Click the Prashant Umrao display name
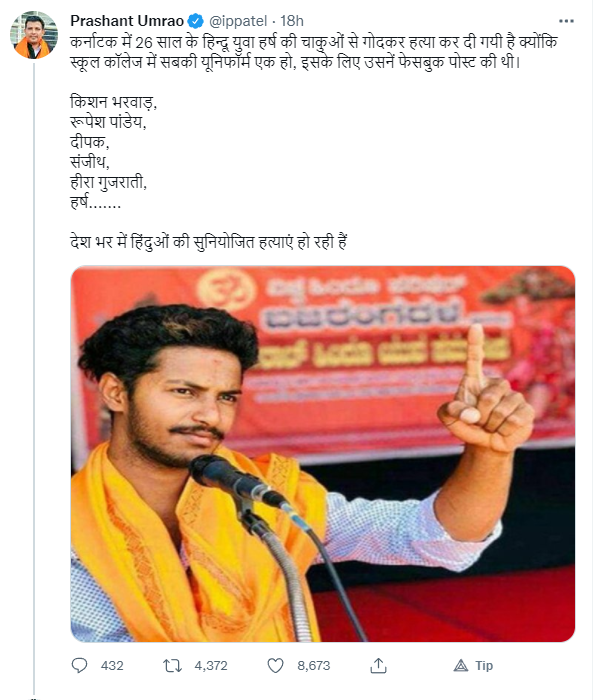Image resolution: width=594 pixels, height=700 pixels. (x=127, y=21)
